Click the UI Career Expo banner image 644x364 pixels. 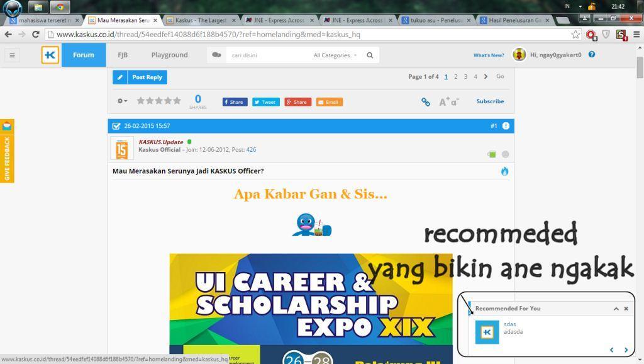click(x=311, y=309)
